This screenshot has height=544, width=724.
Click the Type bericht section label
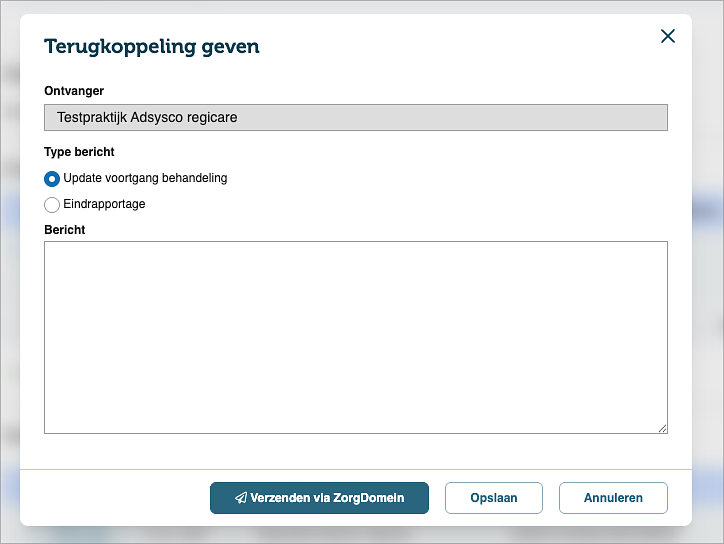pyautogui.click(x=79, y=151)
